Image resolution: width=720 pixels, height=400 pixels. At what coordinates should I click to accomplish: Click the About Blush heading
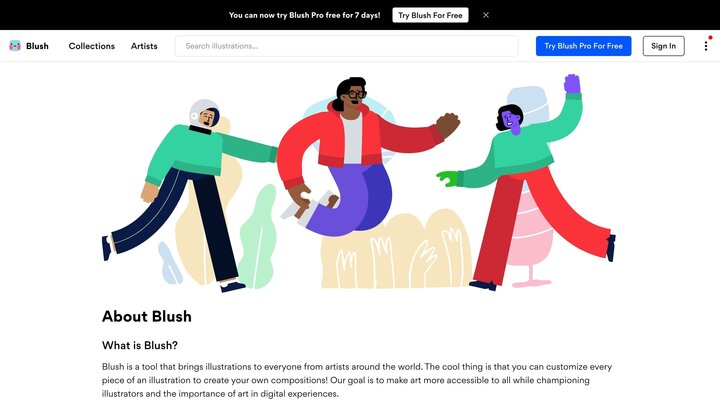146,316
